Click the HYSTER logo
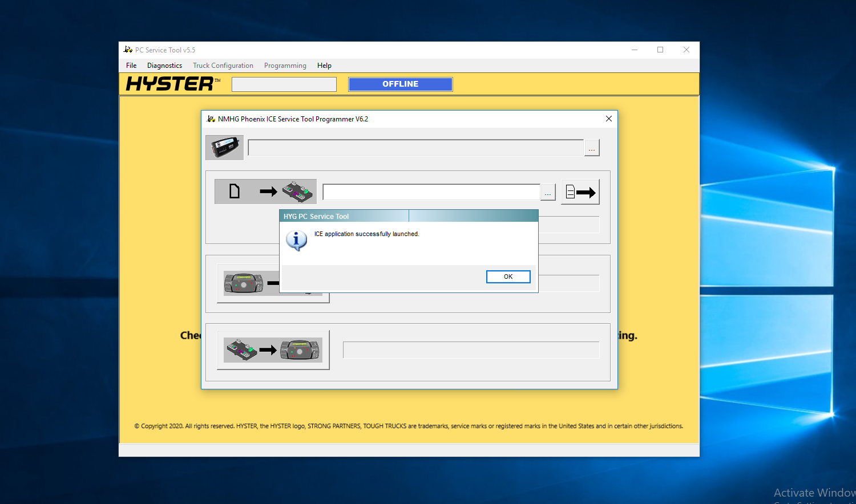The width and height of the screenshot is (856, 504). pyautogui.click(x=171, y=84)
